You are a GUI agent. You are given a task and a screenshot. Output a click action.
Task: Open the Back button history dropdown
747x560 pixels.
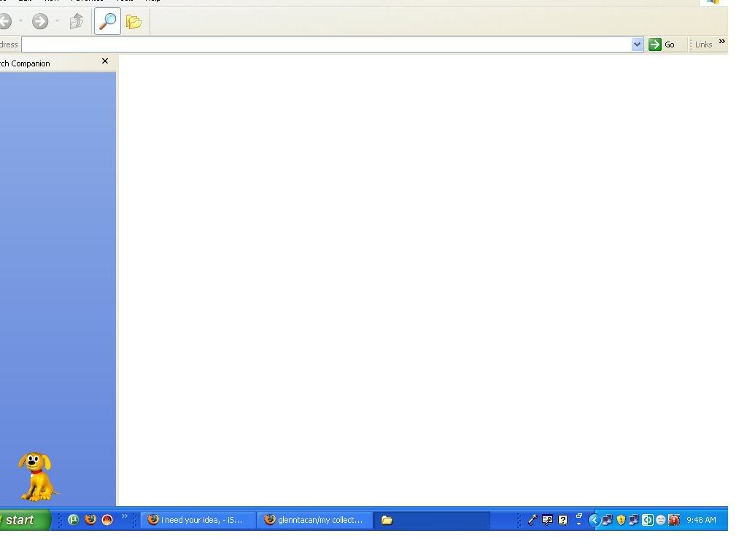pyautogui.click(x=20, y=21)
